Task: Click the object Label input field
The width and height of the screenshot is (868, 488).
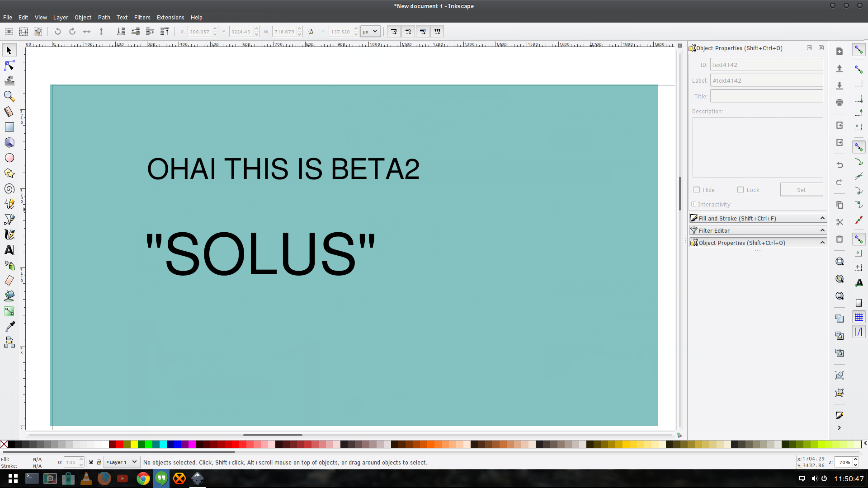Action: (x=766, y=80)
